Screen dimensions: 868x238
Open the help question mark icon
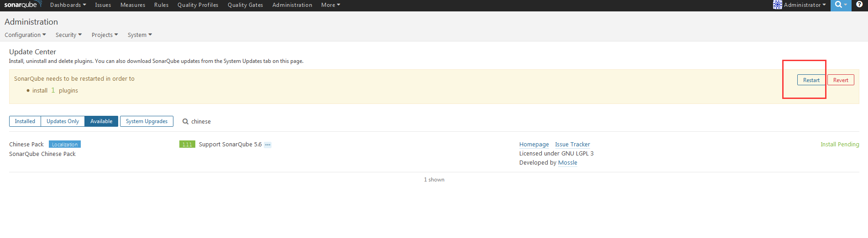click(859, 5)
